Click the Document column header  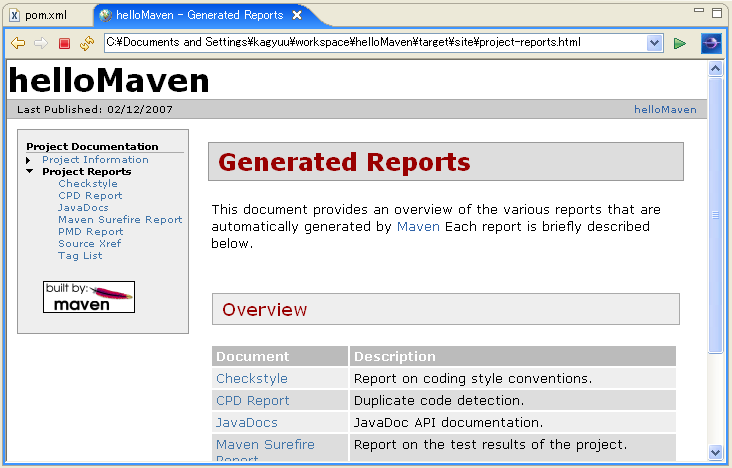click(x=280, y=357)
